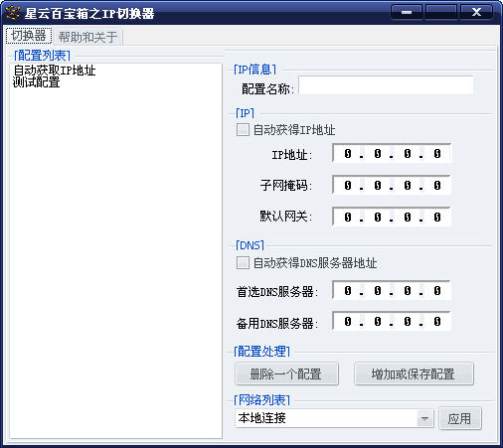The image size is (503, 448).
Task: Toggle 自动获得DNS服务器地址 checkbox
Action: pos(243,263)
